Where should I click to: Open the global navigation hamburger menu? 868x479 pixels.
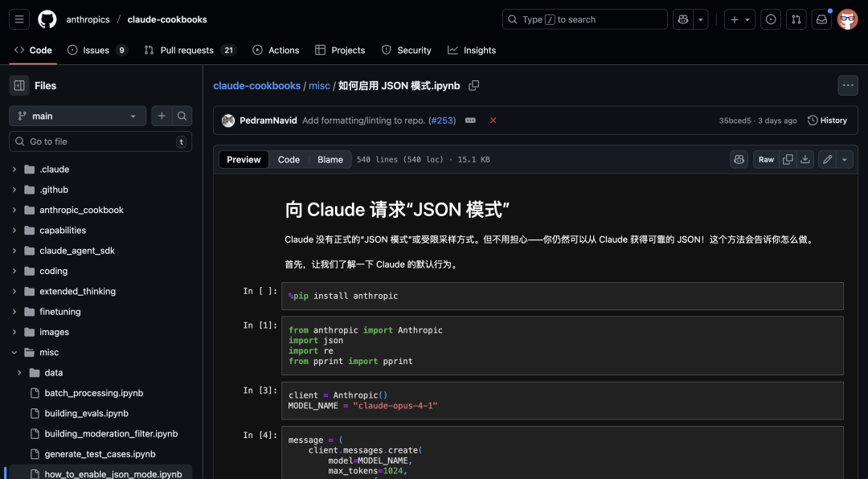point(18,19)
